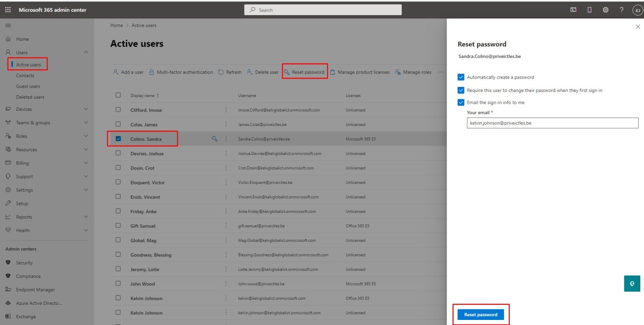Uncheck Email the sign-in info to me

coord(461,102)
